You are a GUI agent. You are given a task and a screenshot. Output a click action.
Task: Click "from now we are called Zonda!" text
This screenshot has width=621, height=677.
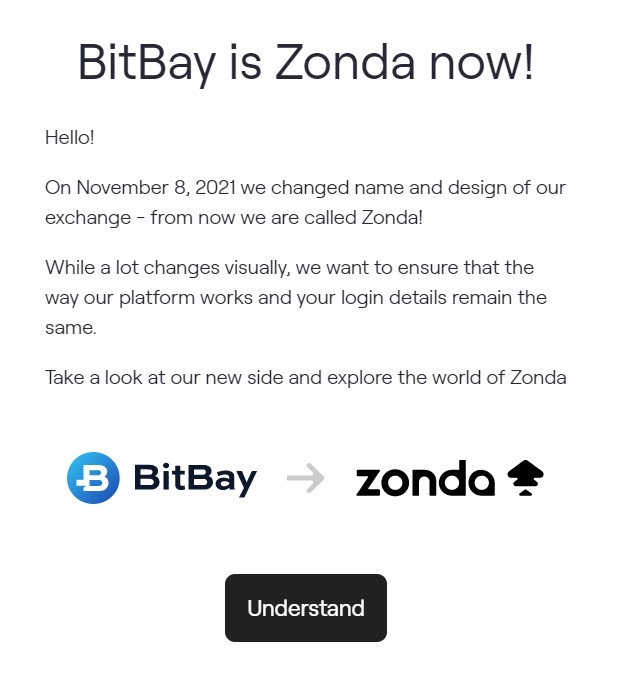pos(286,218)
